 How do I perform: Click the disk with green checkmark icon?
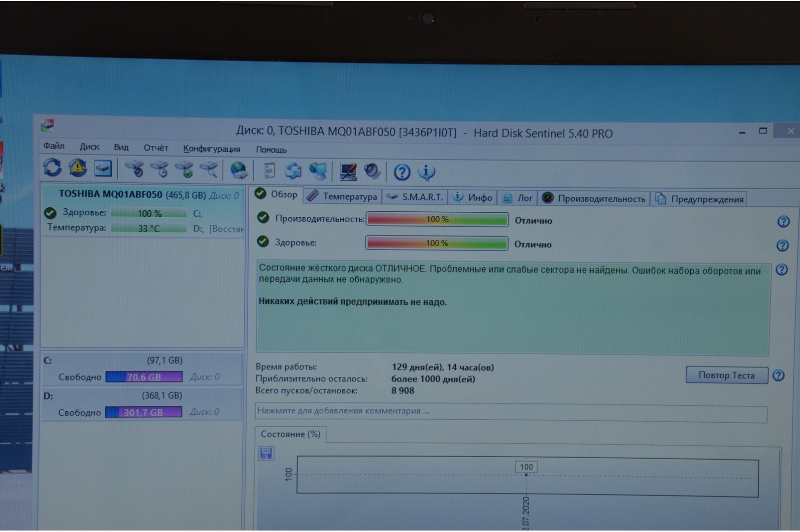click(184, 170)
